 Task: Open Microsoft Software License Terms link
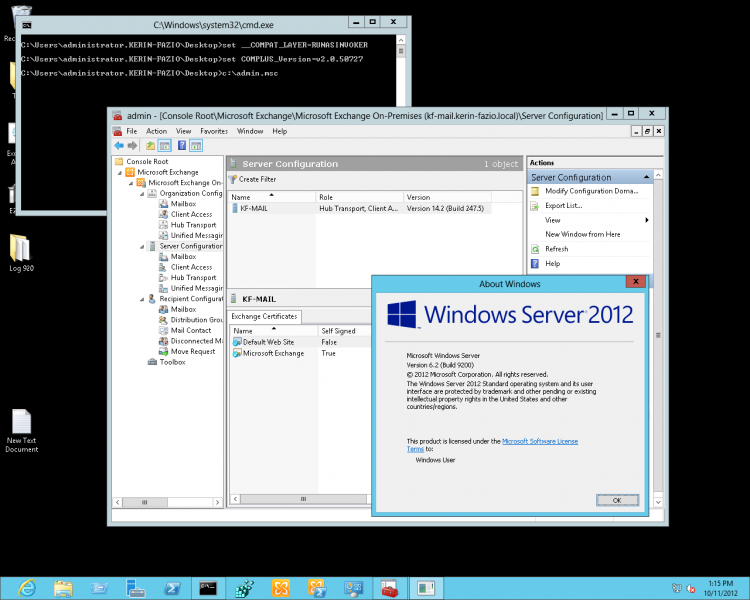[x=540, y=442]
